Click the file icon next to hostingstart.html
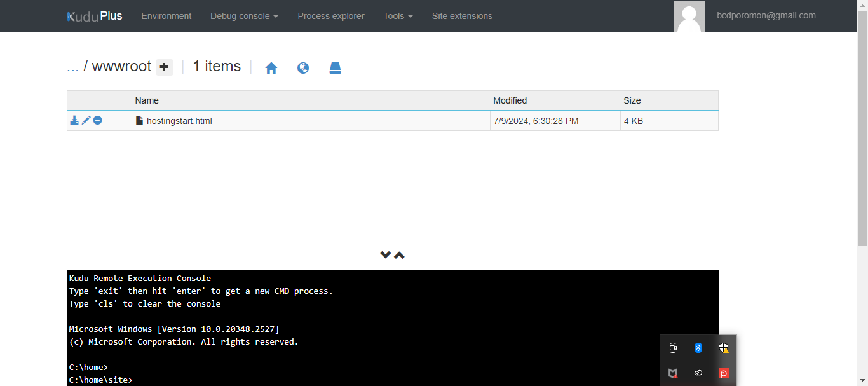Viewport: 868px width, 386px height. pyautogui.click(x=140, y=120)
